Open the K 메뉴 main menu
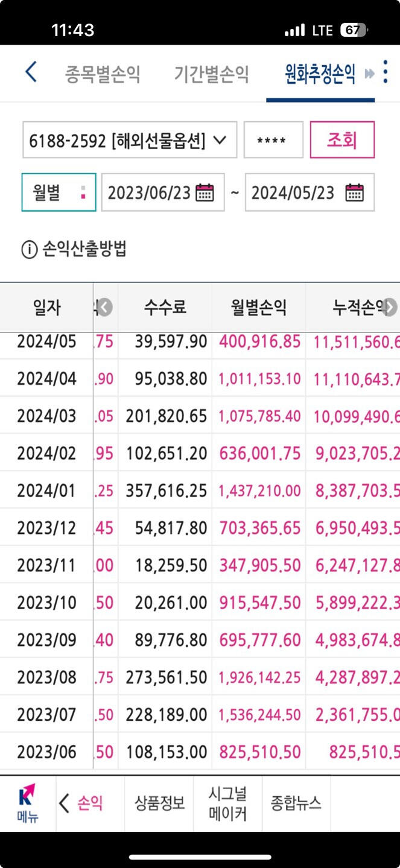 pyautogui.click(x=27, y=803)
